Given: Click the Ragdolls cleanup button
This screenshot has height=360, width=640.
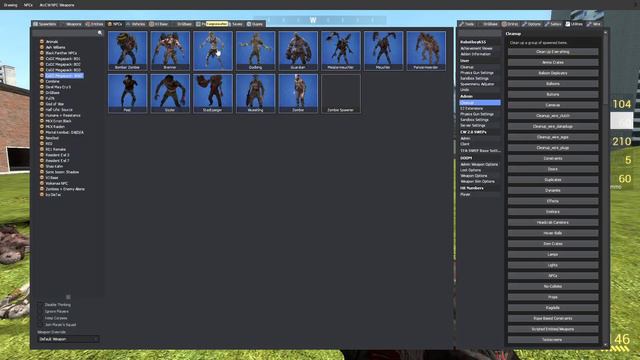Looking at the screenshot, I should tap(553, 308).
